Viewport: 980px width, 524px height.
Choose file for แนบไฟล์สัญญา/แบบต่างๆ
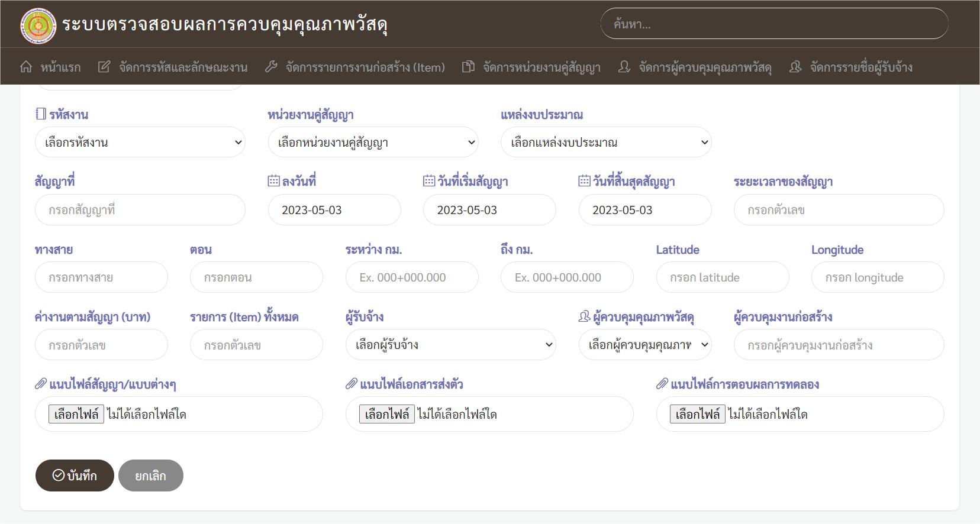point(76,414)
